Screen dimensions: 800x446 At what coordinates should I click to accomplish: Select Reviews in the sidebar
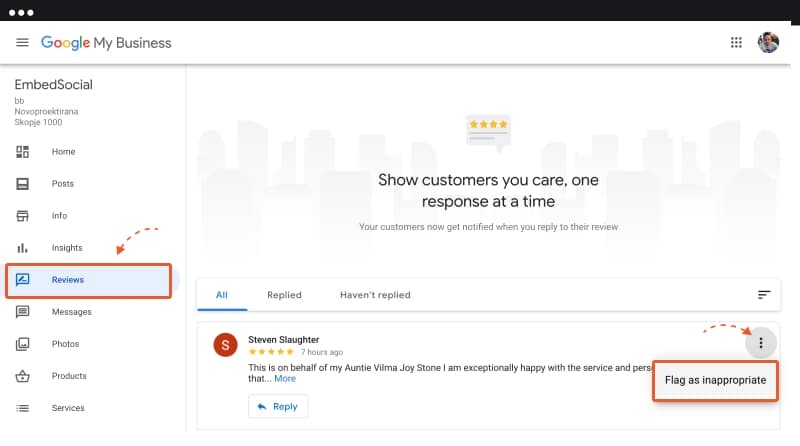click(x=89, y=280)
